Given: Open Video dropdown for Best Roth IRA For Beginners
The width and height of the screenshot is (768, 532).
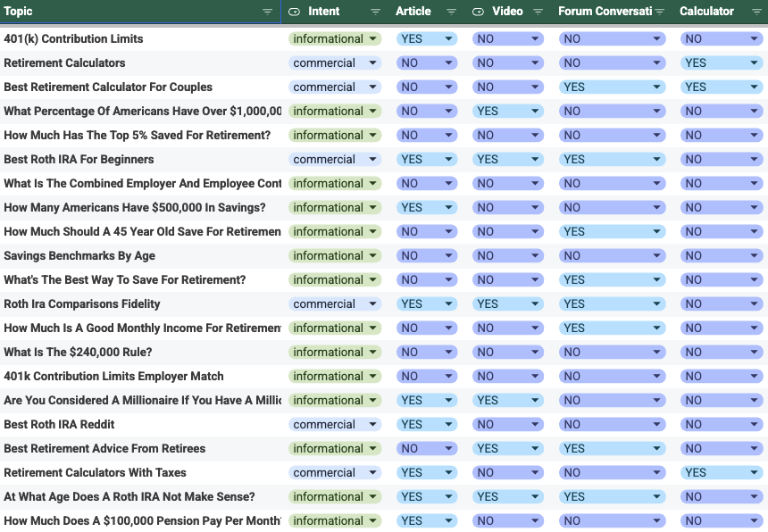Looking at the screenshot, I should pos(535,160).
